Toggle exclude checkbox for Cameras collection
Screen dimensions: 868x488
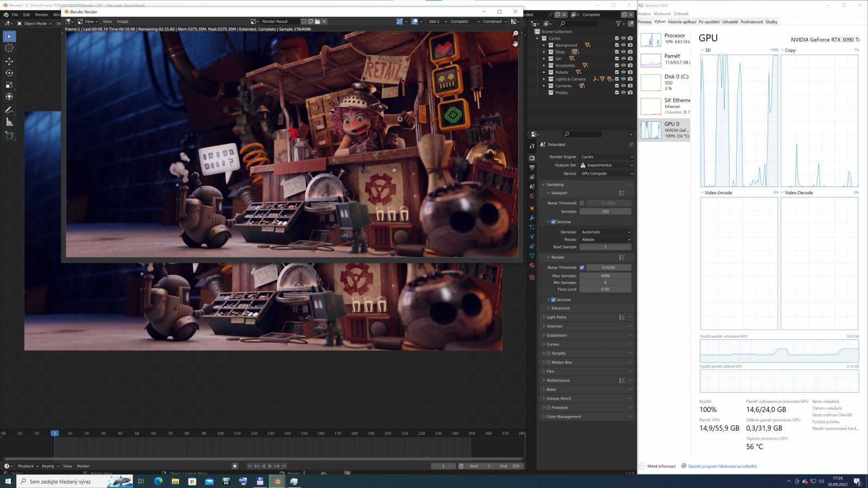616,86
